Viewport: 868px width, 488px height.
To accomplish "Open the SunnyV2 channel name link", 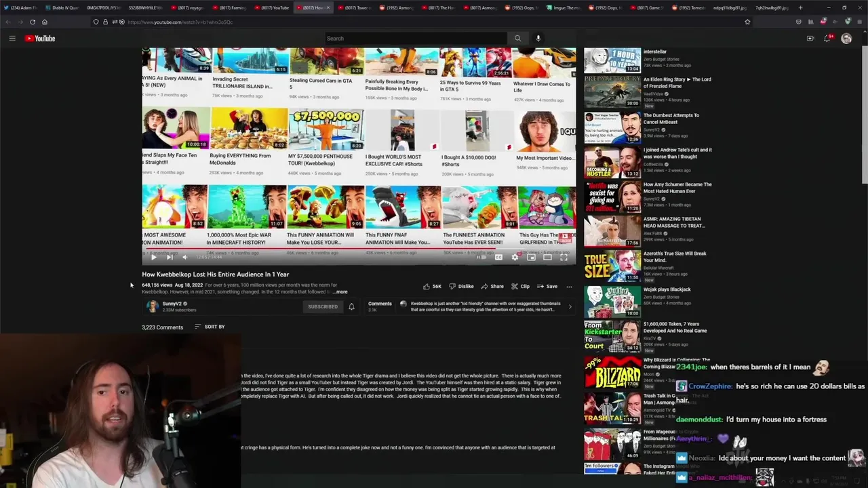I will pos(172,304).
